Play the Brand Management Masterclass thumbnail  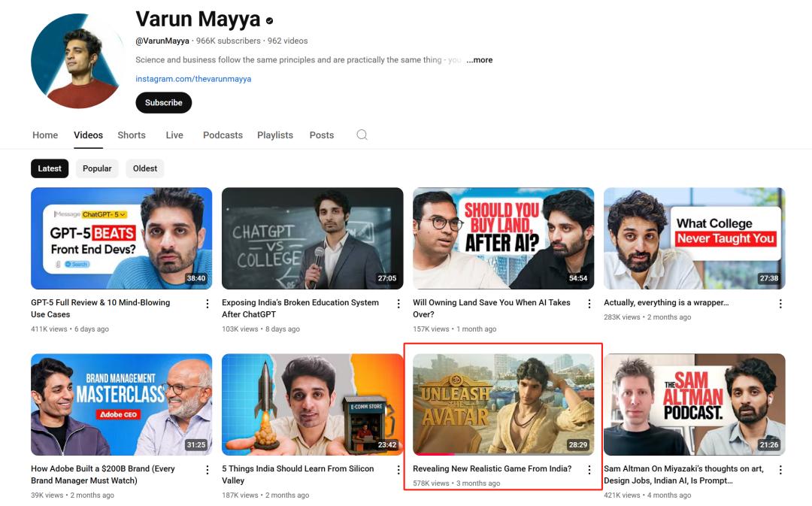pyautogui.click(x=122, y=404)
